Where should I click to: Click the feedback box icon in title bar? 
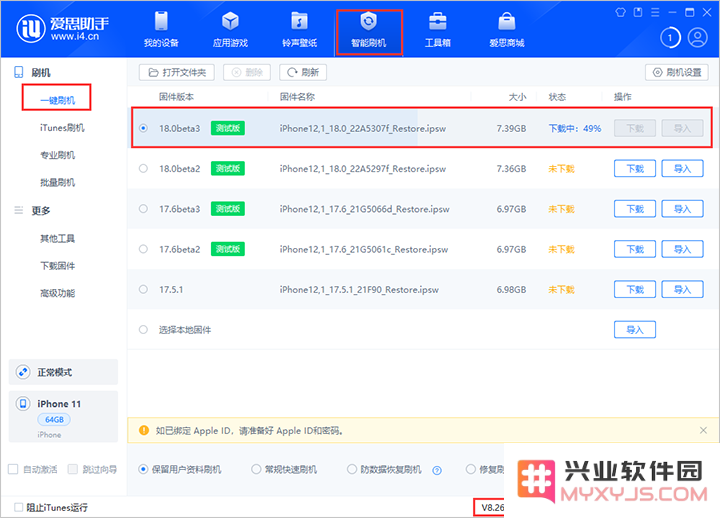point(638,12)
